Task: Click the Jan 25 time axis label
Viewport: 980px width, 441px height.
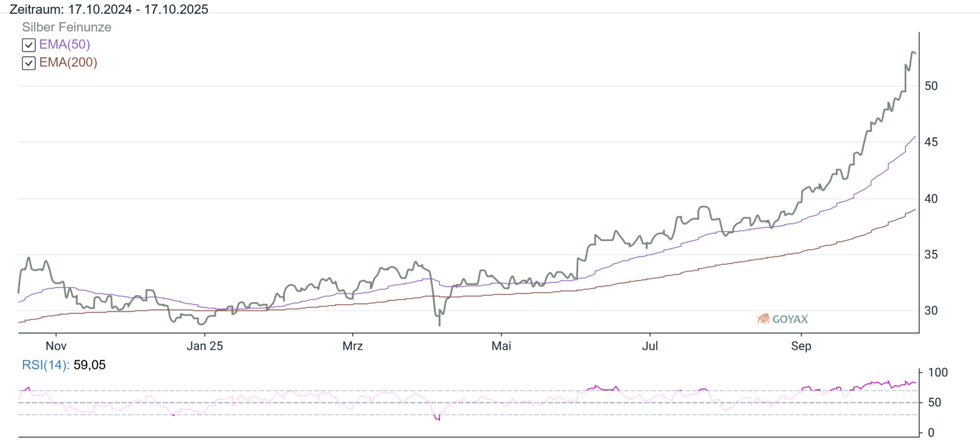Action: (204, 346)
